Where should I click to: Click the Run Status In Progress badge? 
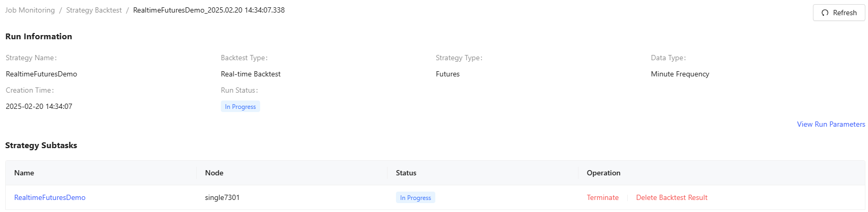coord(240,107)
